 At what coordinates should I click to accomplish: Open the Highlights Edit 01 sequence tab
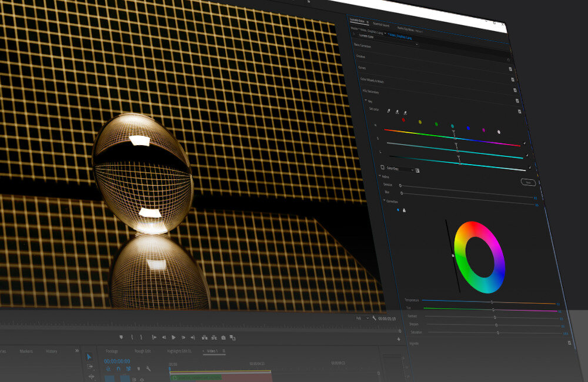click(x=179, y=351)
